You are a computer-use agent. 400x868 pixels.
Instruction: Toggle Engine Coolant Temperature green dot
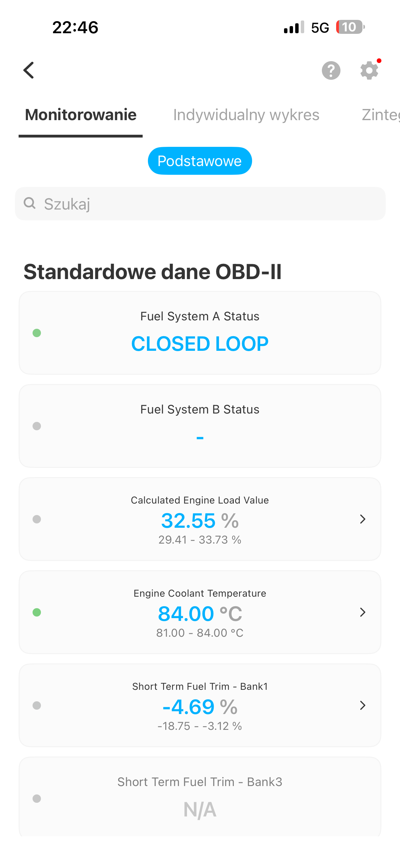pos(37,612)
